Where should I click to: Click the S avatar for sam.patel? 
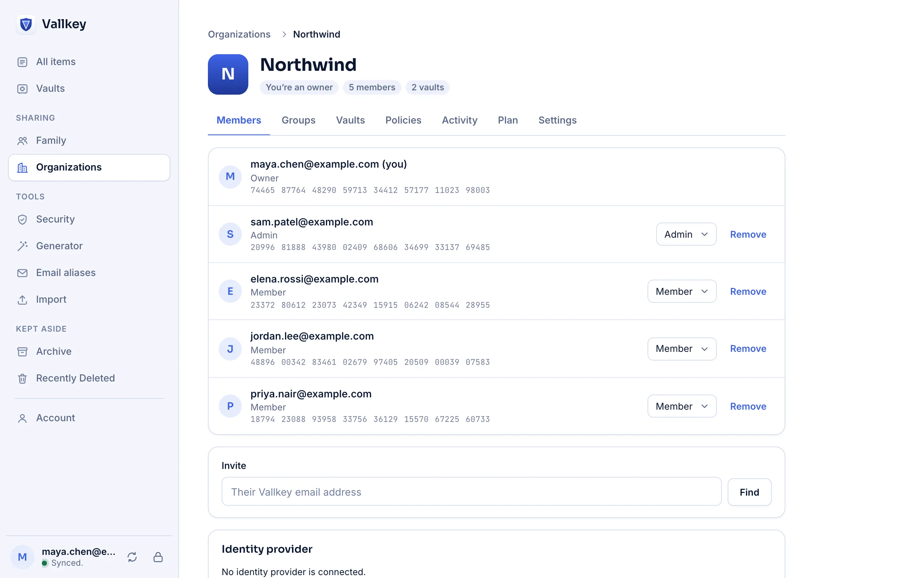tap(230, 234)
